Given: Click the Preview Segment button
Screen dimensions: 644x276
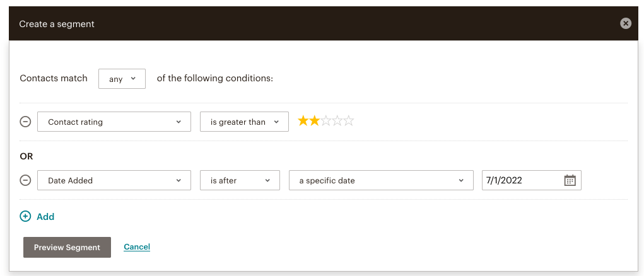Looking at the screenshot, I should (67, 247).
